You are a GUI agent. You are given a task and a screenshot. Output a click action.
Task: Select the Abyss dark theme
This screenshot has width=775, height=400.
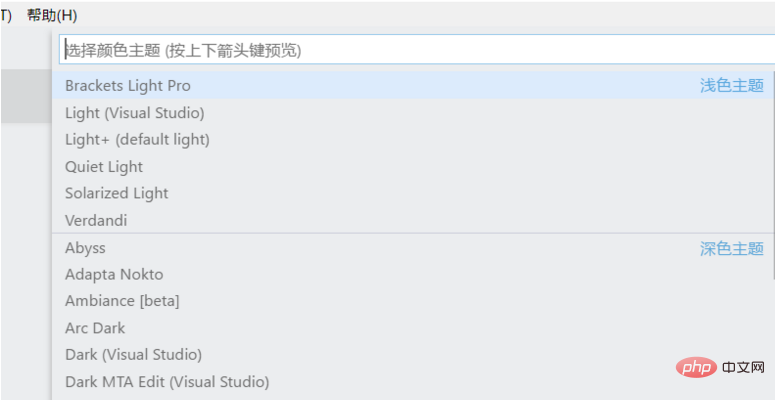85,248
